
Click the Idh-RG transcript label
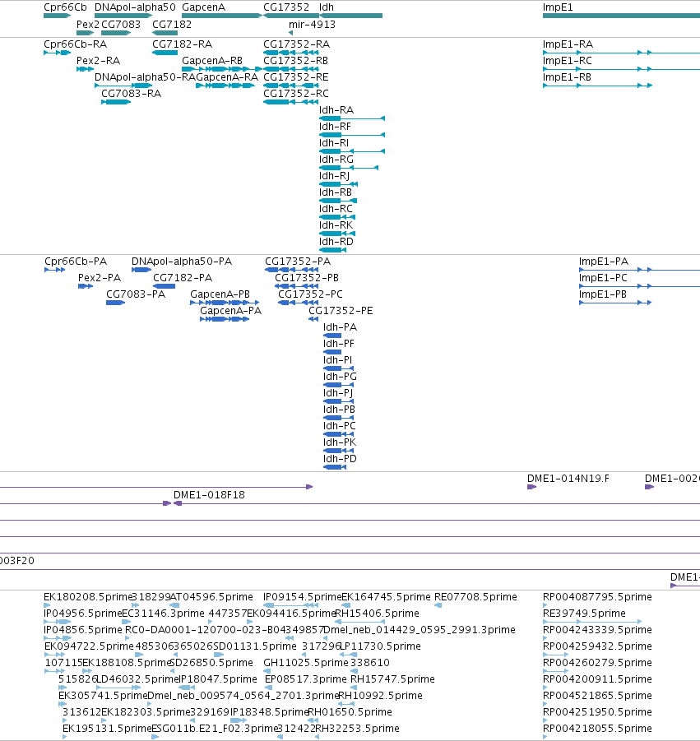pyautogui.click(x=336, y=160)
